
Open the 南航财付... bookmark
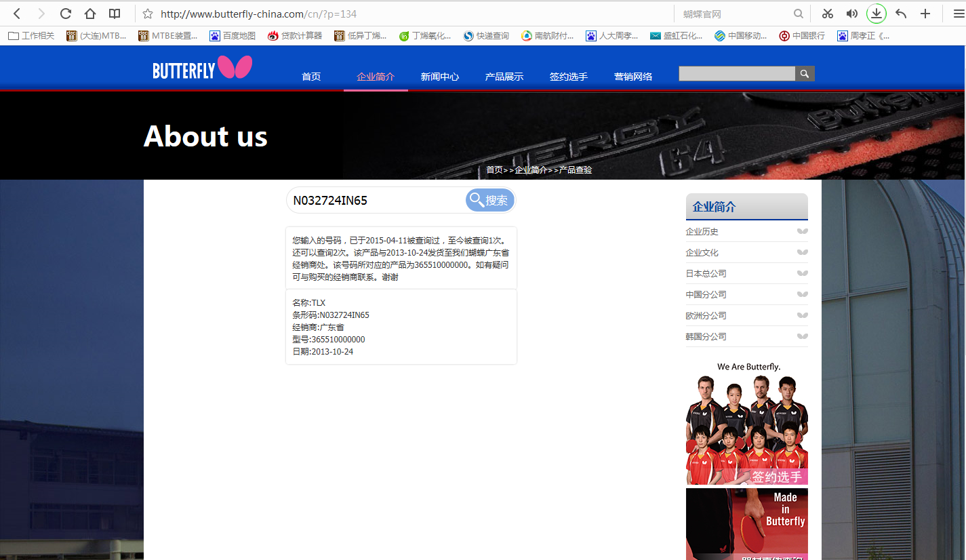pos(548,36)
